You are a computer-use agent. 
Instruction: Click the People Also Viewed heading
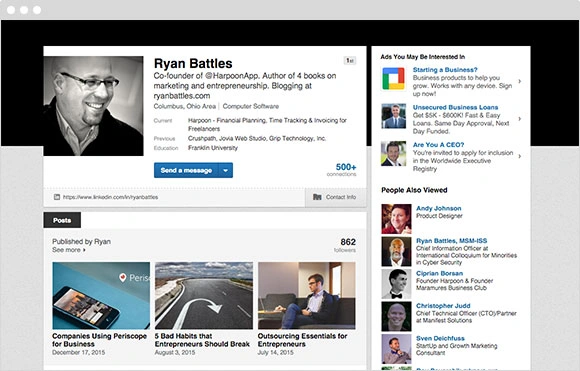coord(414,190)
